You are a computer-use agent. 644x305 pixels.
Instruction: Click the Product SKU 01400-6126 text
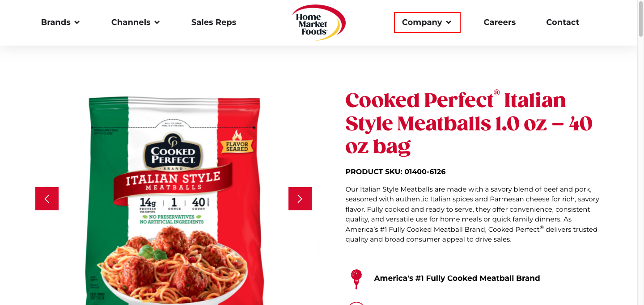(x=395, y=172)
